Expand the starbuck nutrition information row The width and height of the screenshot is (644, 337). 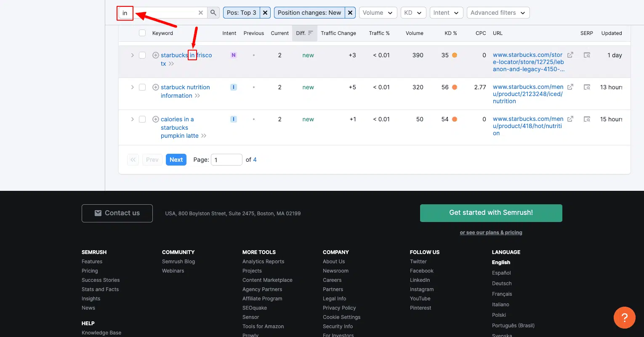pyautogui.click(x=132, y=87)
